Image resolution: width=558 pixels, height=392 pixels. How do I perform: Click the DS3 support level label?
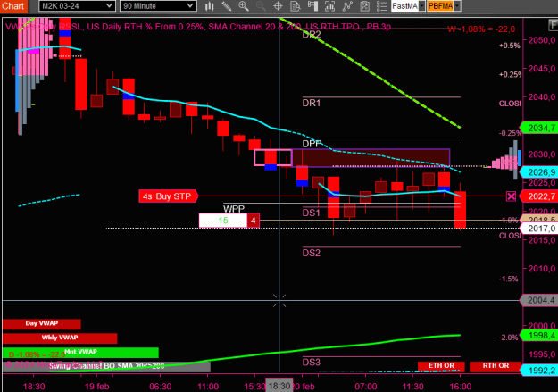[x=312, y=363]
